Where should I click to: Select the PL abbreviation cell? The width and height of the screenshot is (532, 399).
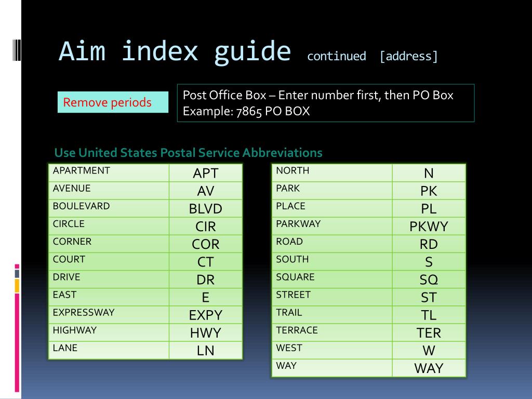tap(429, 208)
